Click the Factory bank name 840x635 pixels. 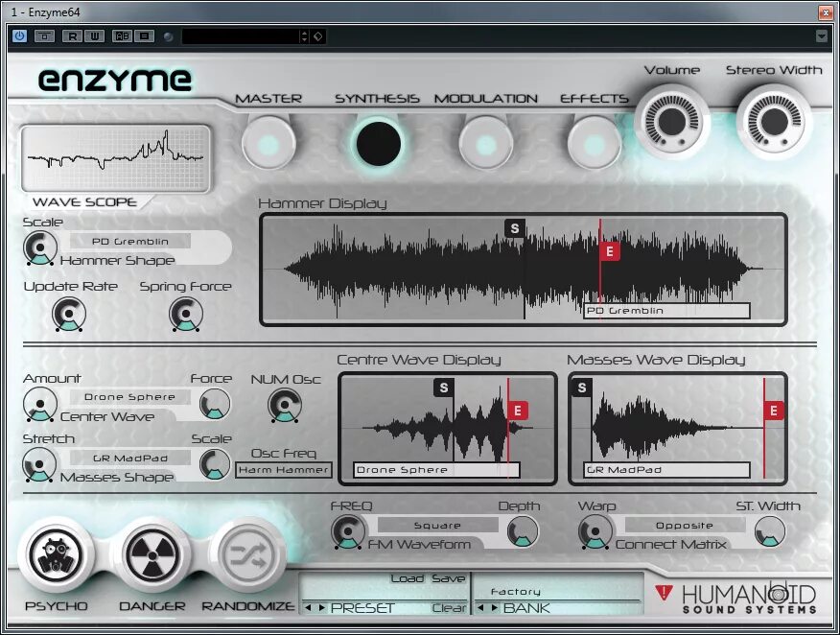point(515,592)
